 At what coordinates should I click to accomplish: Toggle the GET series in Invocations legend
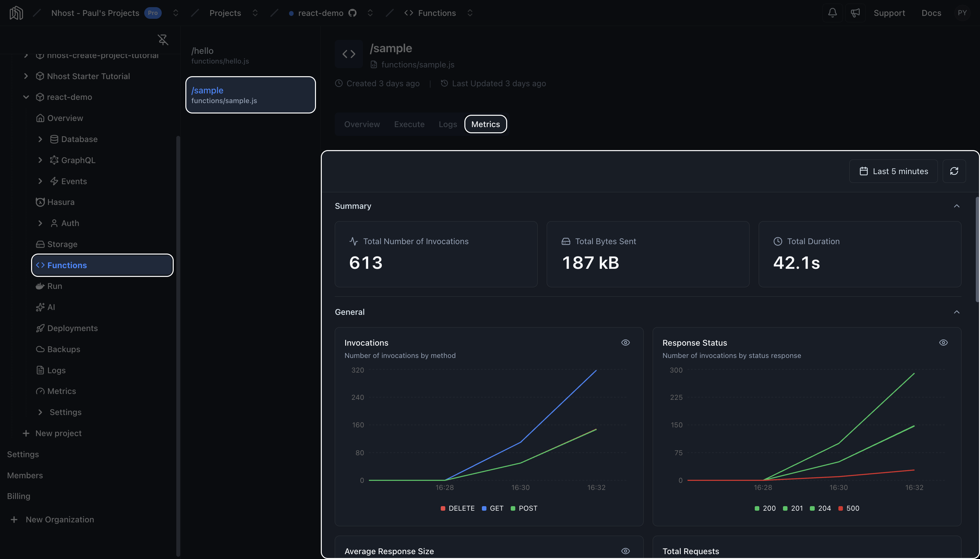[x=493, y=508]
